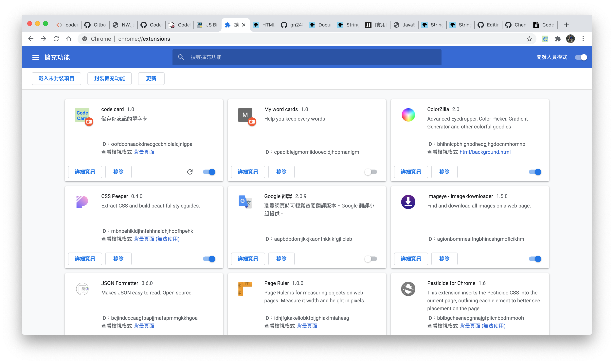The height and width of the screenshot is (364, 614).
Task: Click the ColorZilla extension icon
Action: tap(408, 115)
